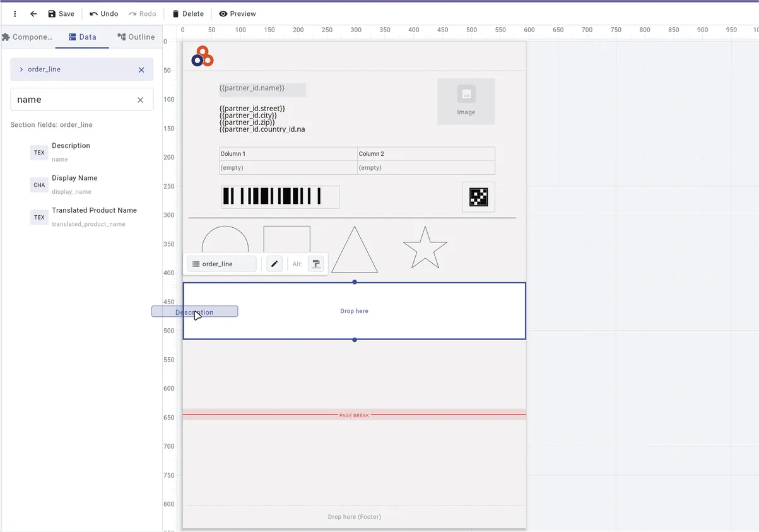This screenshot has height=532, width=759.
Task: Click the Preview eye icon
Action: 223,13
